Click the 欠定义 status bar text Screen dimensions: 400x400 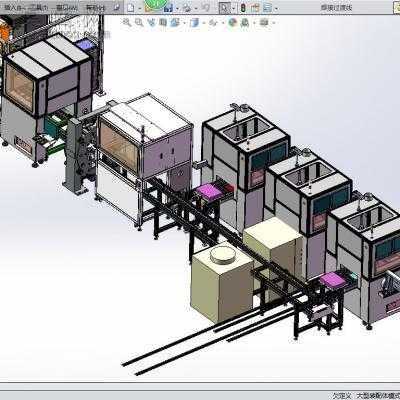click(343, 396)
